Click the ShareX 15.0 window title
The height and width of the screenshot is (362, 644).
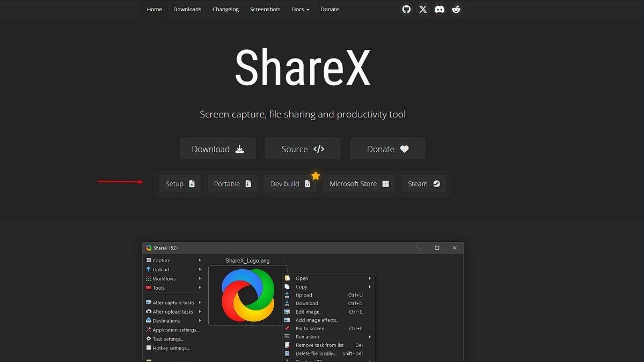tap(165, 248)
